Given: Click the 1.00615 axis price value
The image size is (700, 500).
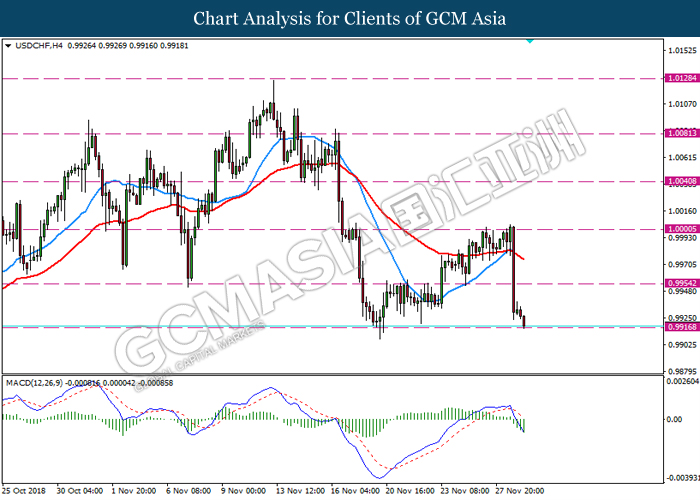Looking at the screenshot, I should [682, 158].
